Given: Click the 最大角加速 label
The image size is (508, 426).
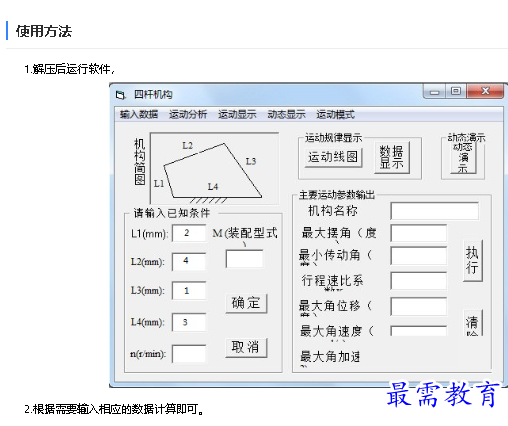Looking at the screenshot, I should (x=330, y=357).
